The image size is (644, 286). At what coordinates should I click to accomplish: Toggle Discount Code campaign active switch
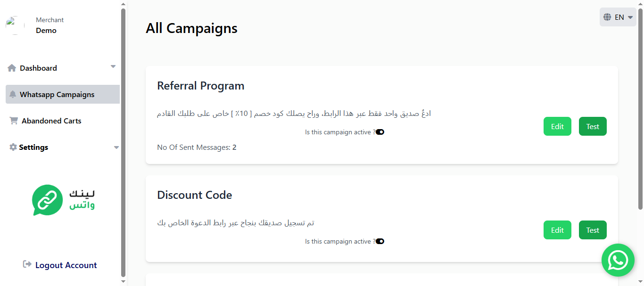pyautogui.click(x=380, y=241)
